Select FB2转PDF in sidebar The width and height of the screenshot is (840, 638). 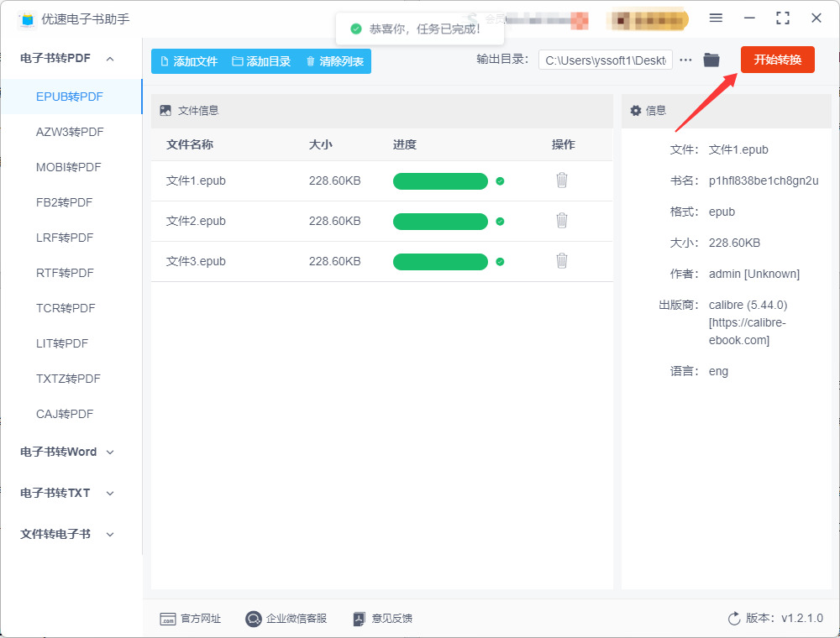(x=65, y=203)
